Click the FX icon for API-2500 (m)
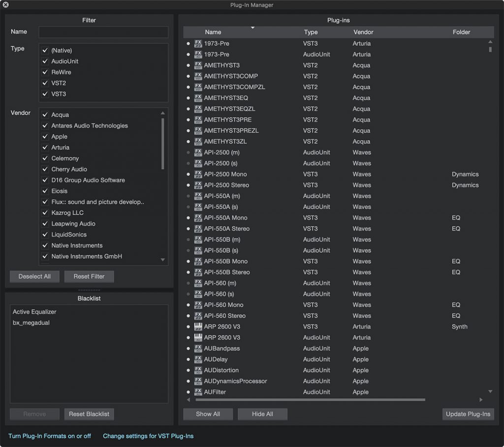Viewport: 504px width, 447px height. click(198, 152)
